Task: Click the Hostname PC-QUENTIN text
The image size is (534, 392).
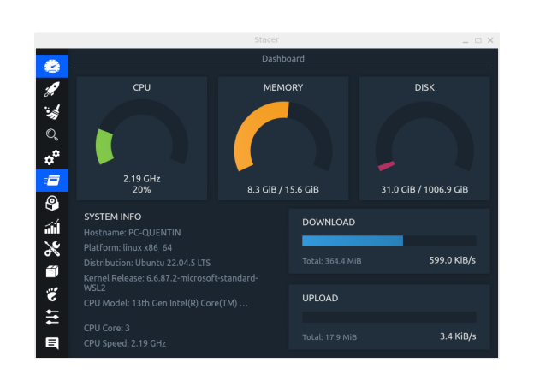Action: point(133,233)
